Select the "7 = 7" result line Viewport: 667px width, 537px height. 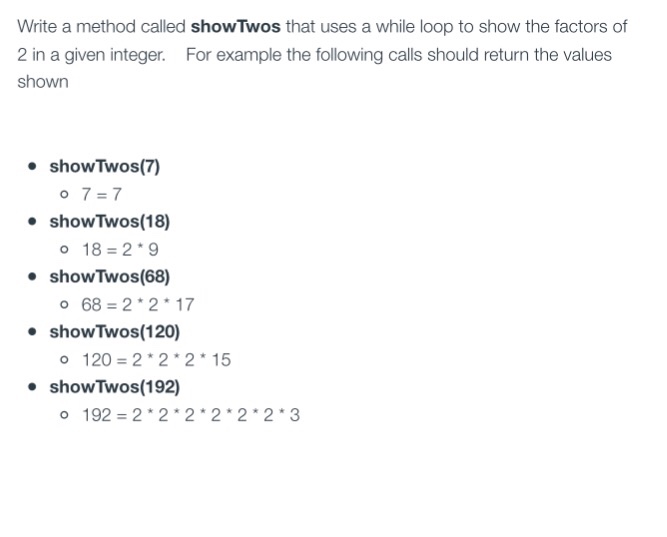coord(102,194)
